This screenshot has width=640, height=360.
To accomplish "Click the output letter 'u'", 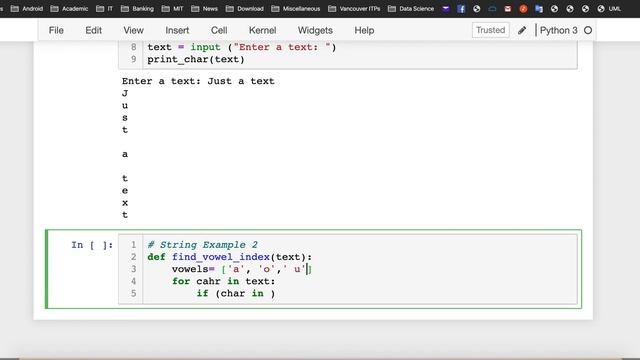I will [125, 106].
